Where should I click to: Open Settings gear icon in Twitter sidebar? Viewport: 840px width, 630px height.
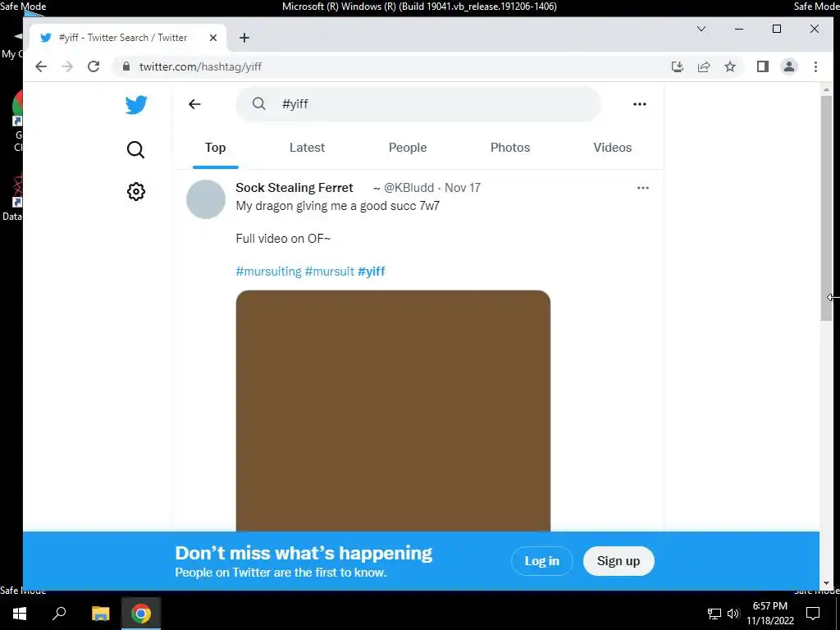click(x=136, y=191)
